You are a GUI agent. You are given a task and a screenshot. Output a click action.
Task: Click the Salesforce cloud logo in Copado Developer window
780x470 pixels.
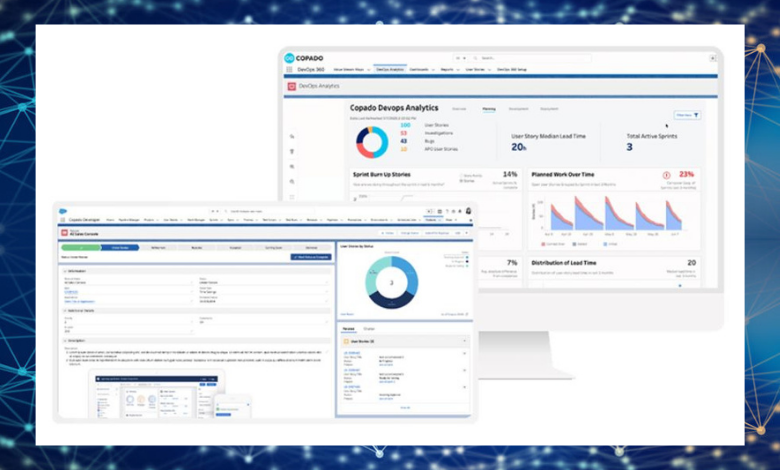63,211
